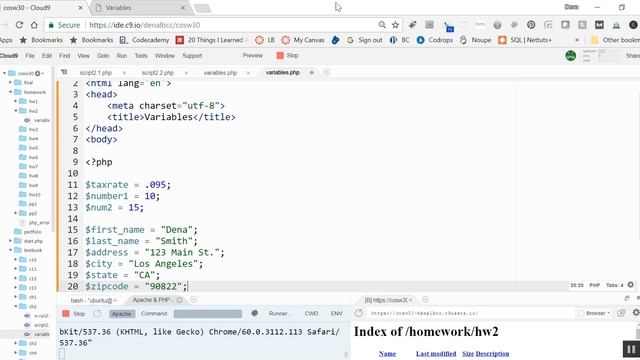Select the hw10 folder
The height and width of the screenshot is (360, 640).
pyautogui.click(x=30, y=194)
